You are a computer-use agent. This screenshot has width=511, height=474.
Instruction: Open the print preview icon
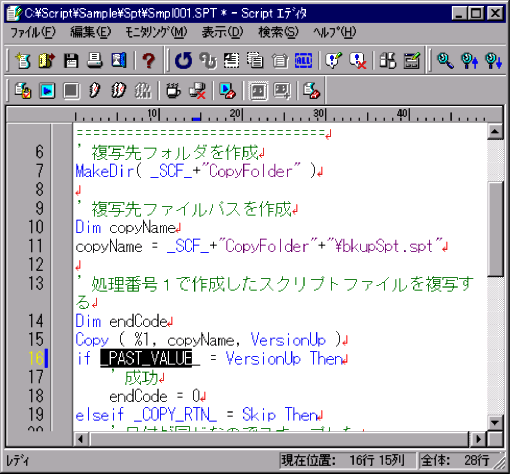[x=119, y=61]
